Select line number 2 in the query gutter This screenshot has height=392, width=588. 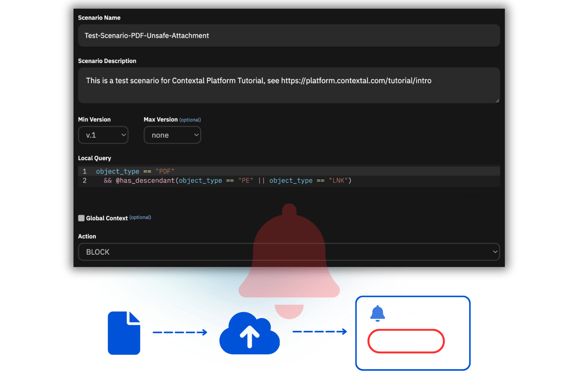pyautogui.click(x=85, y=180)
